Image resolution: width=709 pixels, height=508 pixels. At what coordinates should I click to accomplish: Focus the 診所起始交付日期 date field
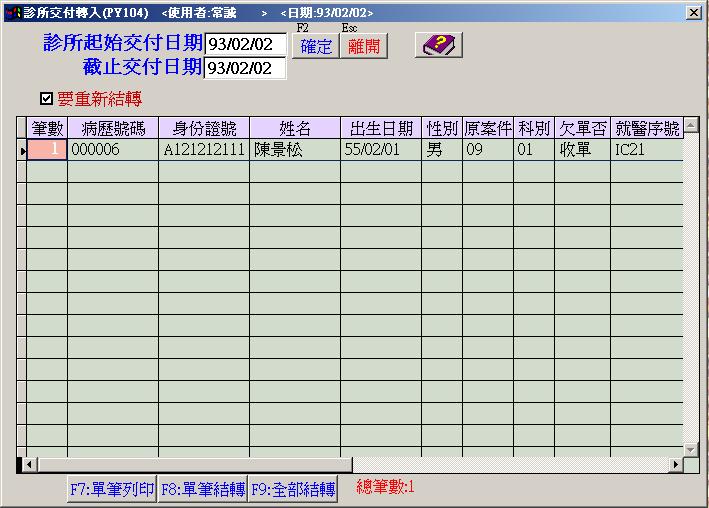point(245,44)
